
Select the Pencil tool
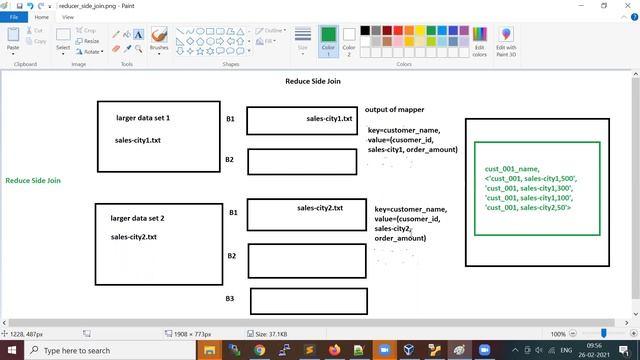pos(116,35)
